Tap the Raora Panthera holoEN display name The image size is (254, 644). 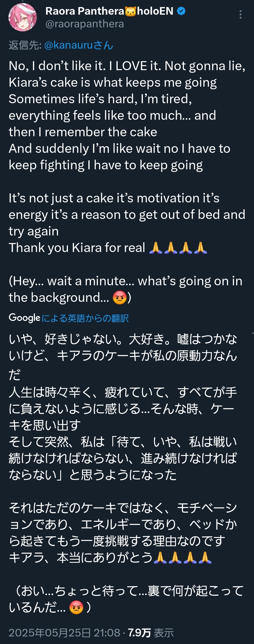click(x=109, y=11)
